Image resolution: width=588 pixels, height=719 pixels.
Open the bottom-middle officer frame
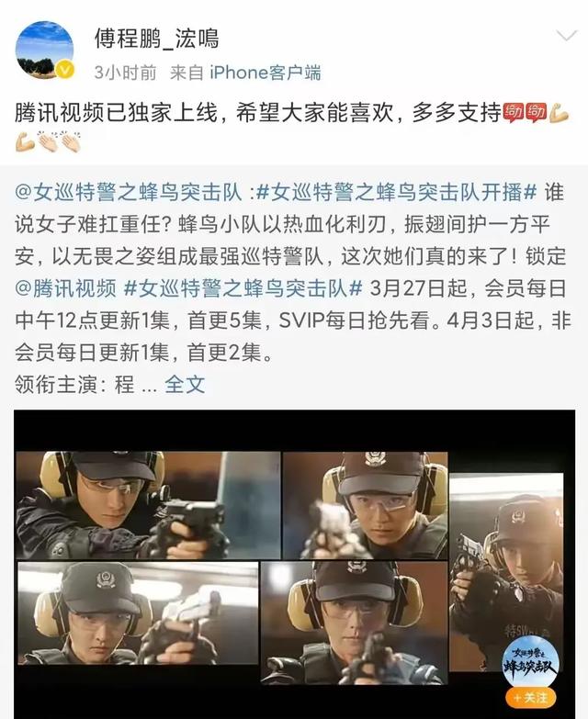click(354, 622)
